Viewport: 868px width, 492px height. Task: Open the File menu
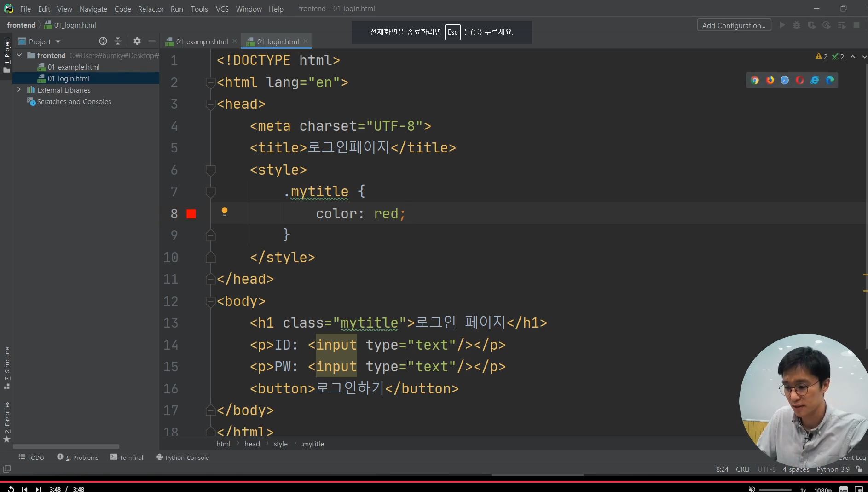pos(25,9)
